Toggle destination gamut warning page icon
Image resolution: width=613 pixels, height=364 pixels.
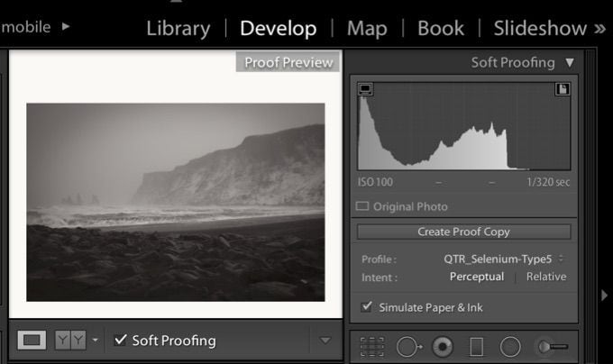point(563,89)
